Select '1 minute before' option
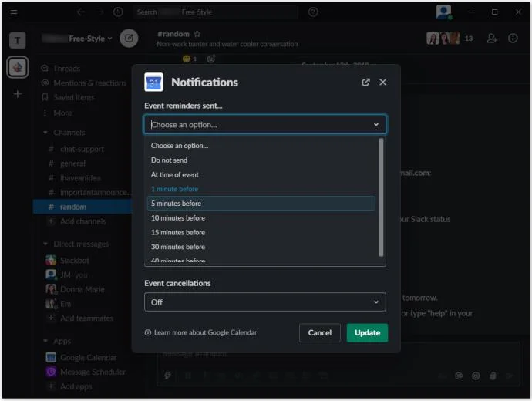Viewport: 532px width, 401px height. [x=261, y=189]
